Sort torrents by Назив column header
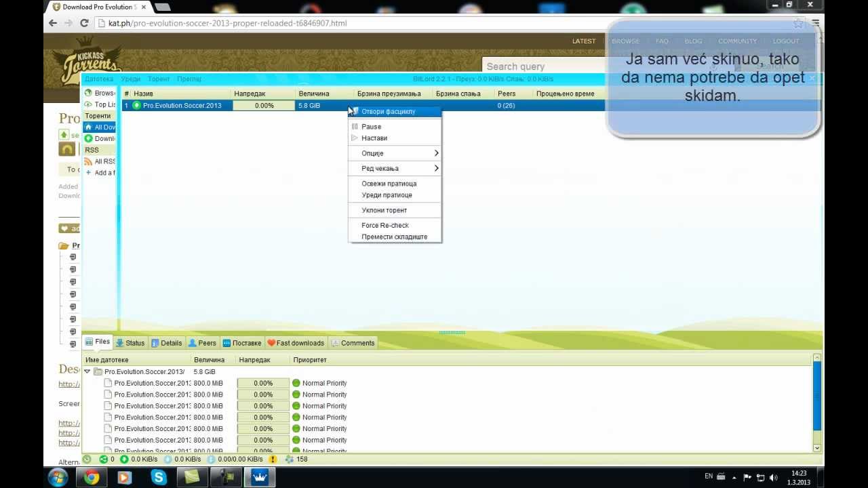 pos(181,94)
